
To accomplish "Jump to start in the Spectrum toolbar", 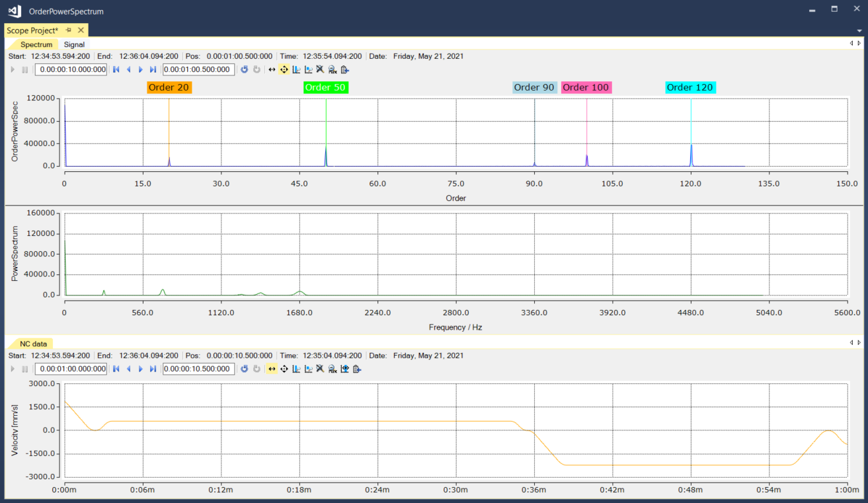I will (x=116, y=69).
